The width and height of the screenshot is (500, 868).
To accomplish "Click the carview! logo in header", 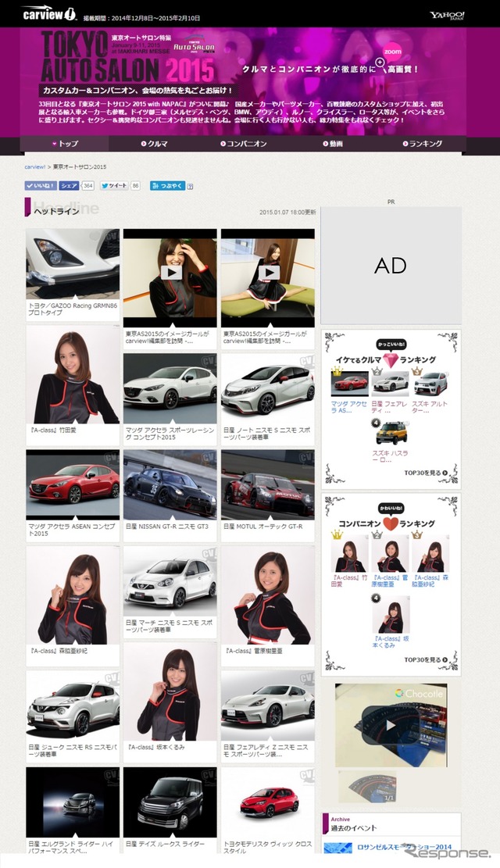I will [50, 14].
